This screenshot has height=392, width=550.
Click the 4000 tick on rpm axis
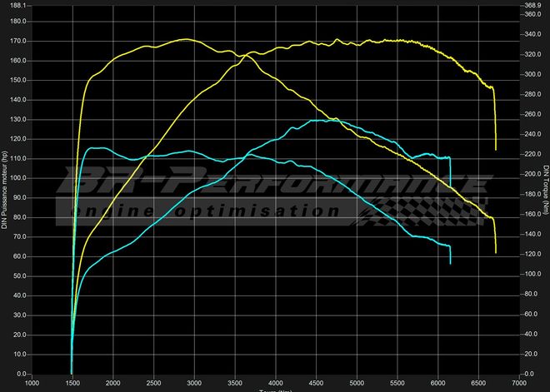click(275, 384)
